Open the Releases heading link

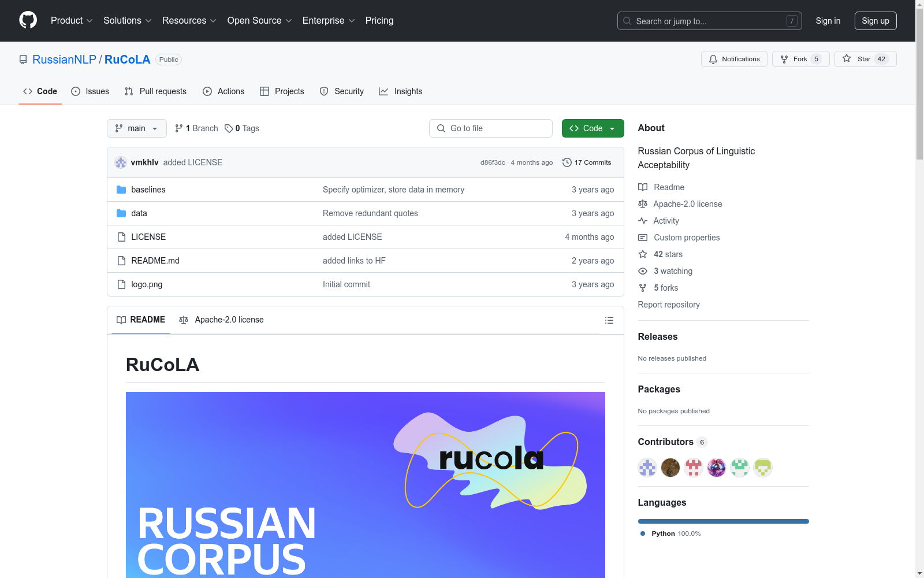[x=658, y=337]
